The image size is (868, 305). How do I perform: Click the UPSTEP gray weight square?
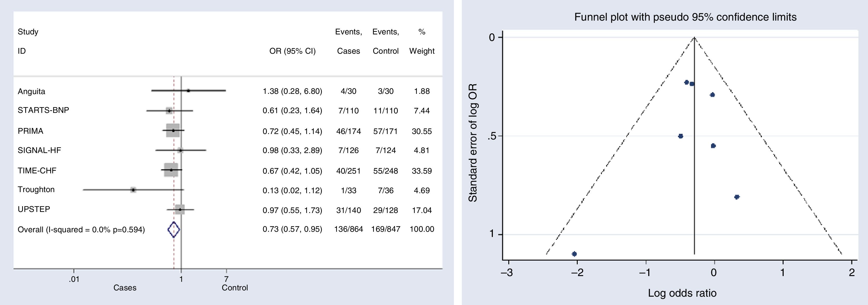click(180, 210)
